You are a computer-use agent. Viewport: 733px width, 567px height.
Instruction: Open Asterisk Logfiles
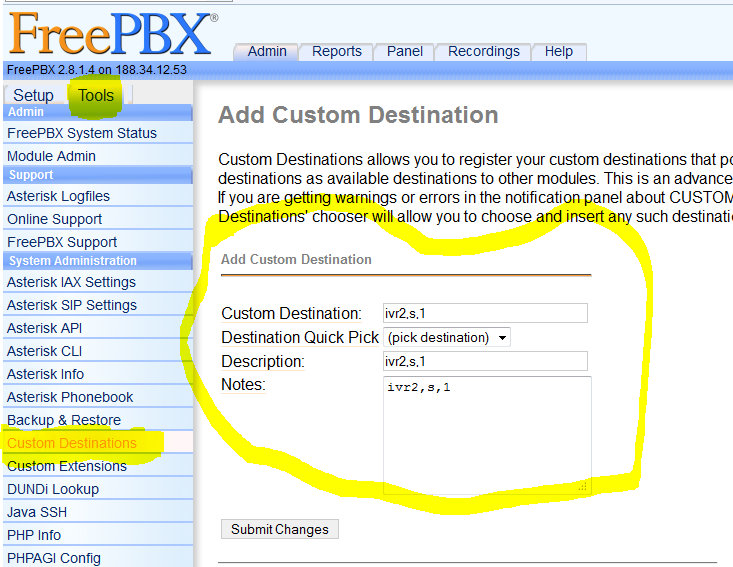point(59,196)
